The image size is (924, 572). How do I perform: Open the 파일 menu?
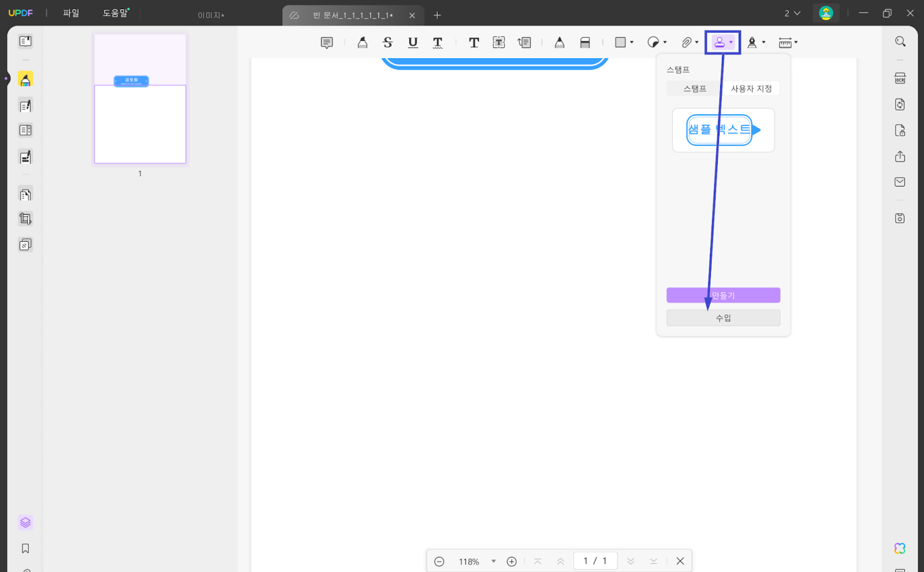(71, 13)
